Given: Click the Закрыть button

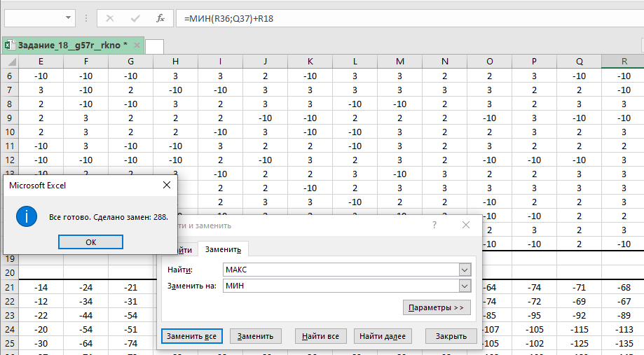Looking at the screenshot, I should click(x=451, y=337).
